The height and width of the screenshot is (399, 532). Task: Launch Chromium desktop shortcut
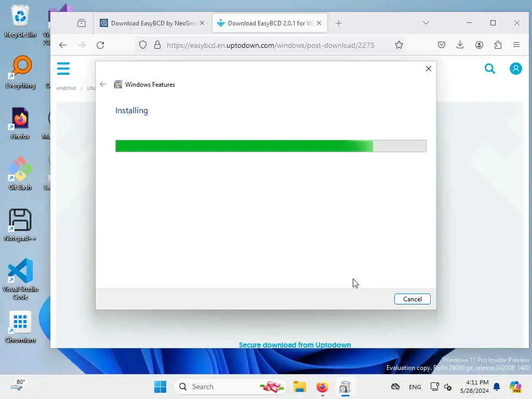(20, 327)
